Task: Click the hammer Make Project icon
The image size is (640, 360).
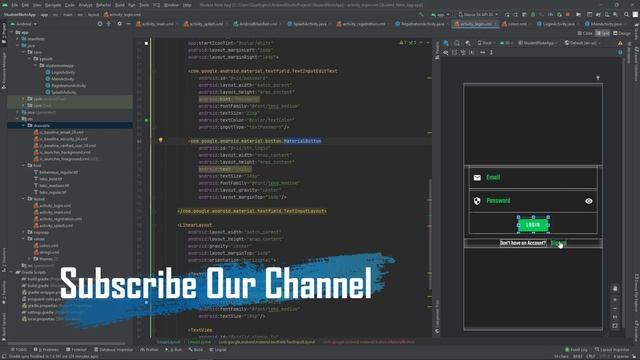Action: point(421,14)
